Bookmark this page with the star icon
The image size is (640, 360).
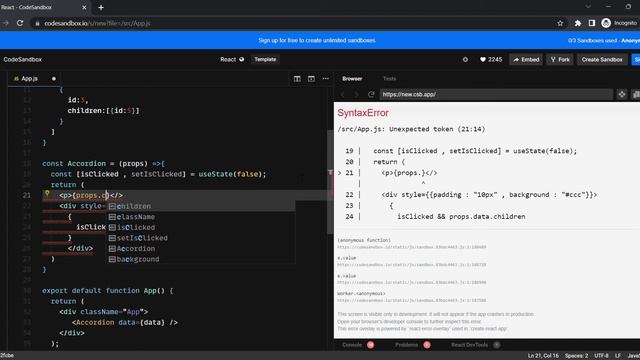[560, 23]
